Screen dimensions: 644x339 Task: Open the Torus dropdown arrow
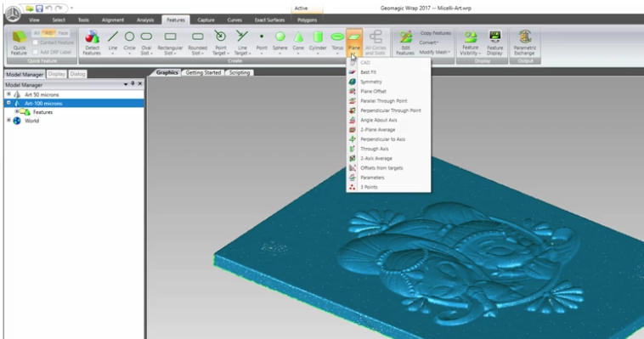point(337,54)
